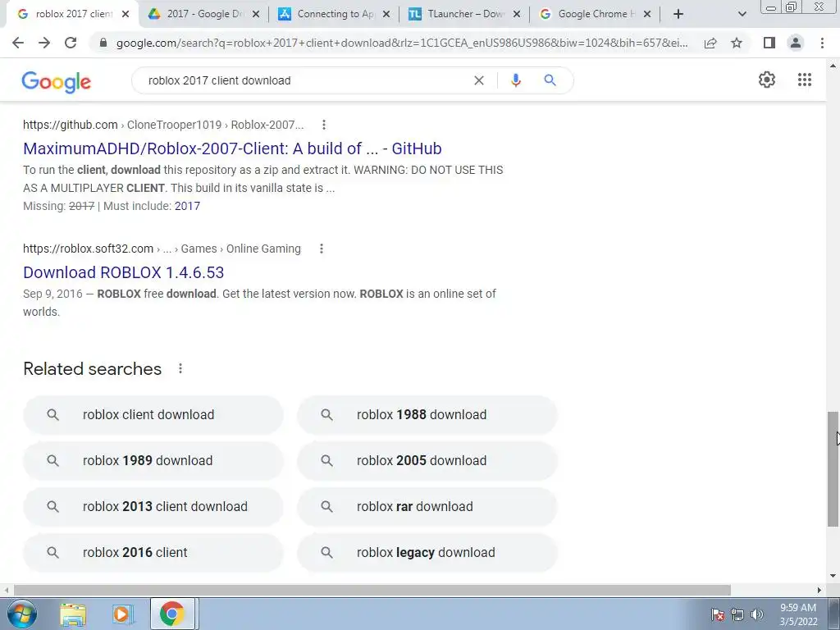Open the Google apps grid
Screen dimensions: 840x630
[804, 80]
